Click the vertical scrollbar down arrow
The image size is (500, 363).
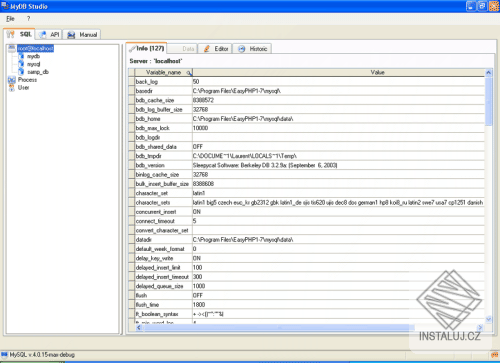tap(489, 319)
